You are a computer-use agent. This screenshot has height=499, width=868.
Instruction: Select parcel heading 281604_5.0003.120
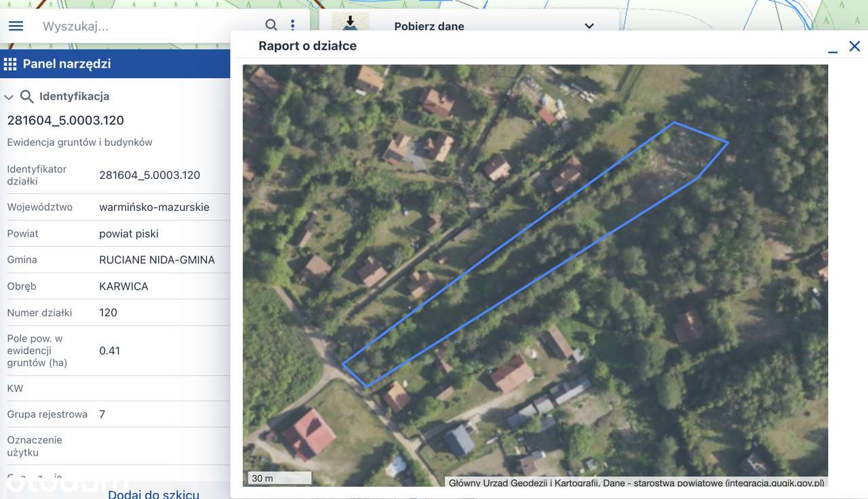66,121
